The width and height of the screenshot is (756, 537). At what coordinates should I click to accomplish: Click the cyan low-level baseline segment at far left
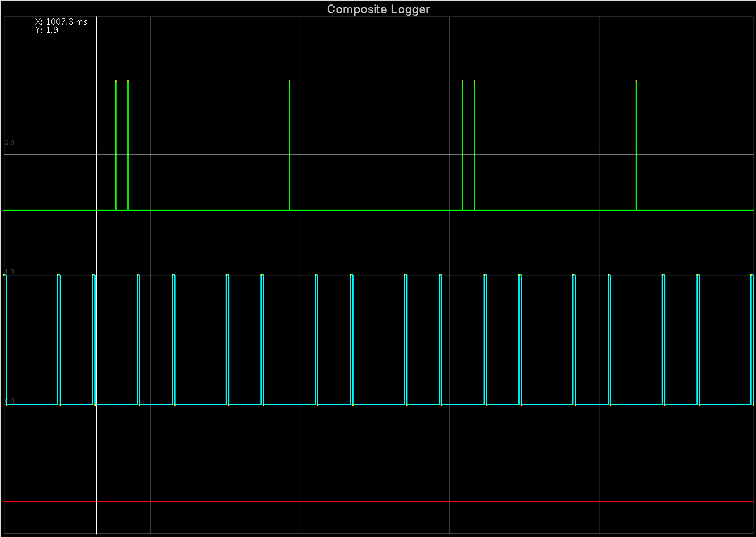[31, 404]
